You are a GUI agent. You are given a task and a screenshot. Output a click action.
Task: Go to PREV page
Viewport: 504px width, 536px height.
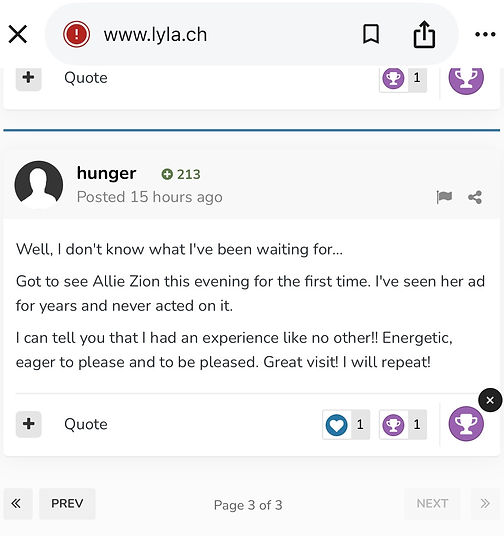(67, 504)
